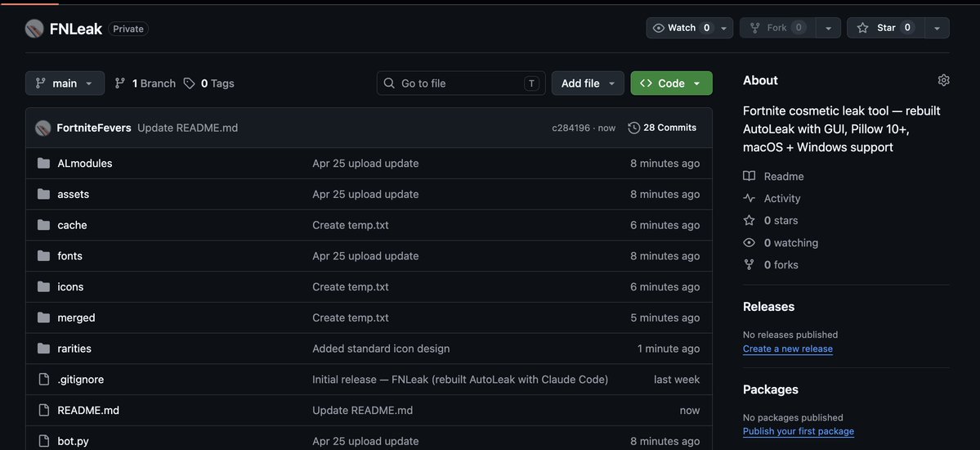This screenshot has height=450, width=980.
Task: Open the Star lists dropdown arrow
Action: coord(937,28)
